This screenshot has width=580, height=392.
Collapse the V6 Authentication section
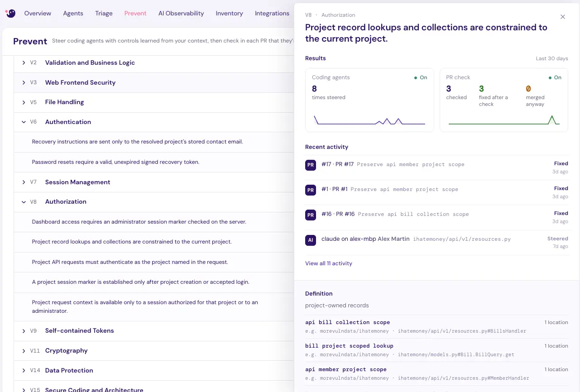24,122
